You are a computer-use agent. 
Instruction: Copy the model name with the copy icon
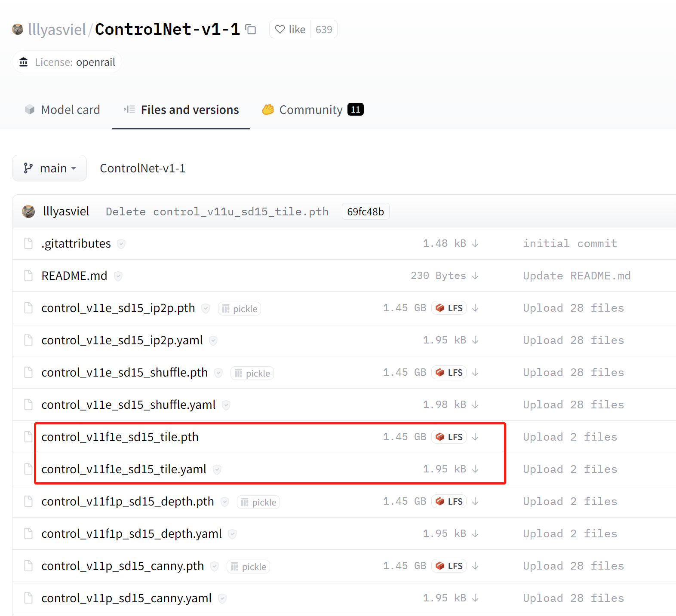pyautogui.click(x=251, y=29)
